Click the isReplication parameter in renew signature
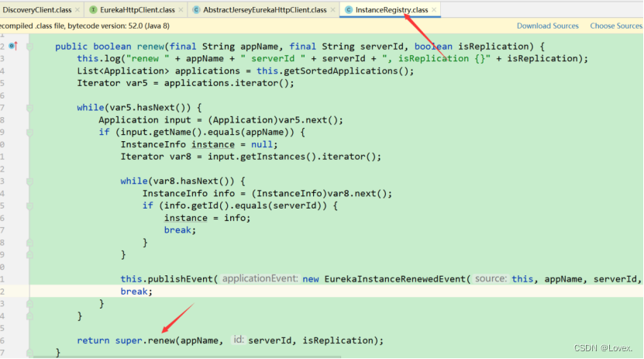The image size is (644, 359). [x=492, y=47]
